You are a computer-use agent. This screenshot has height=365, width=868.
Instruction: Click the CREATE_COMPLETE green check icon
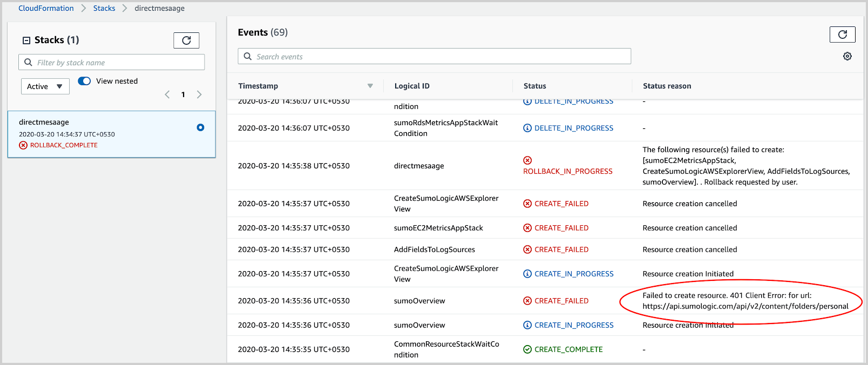[x=527, y=349]
